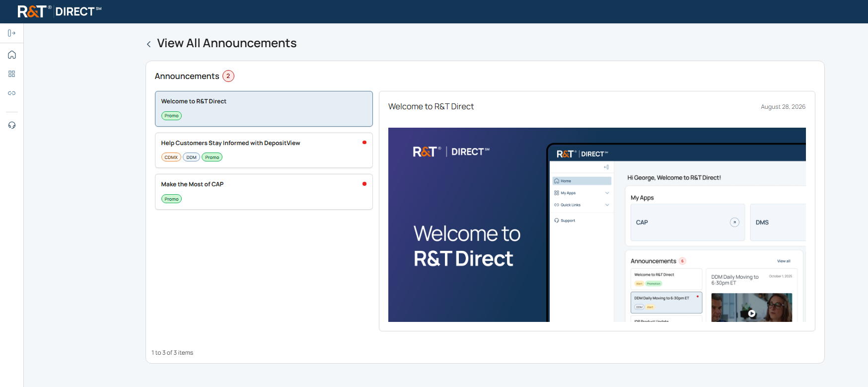Click the DDM tag on DepositView announcement
Screen dimensions: 868x387
[x=192, y=157]
